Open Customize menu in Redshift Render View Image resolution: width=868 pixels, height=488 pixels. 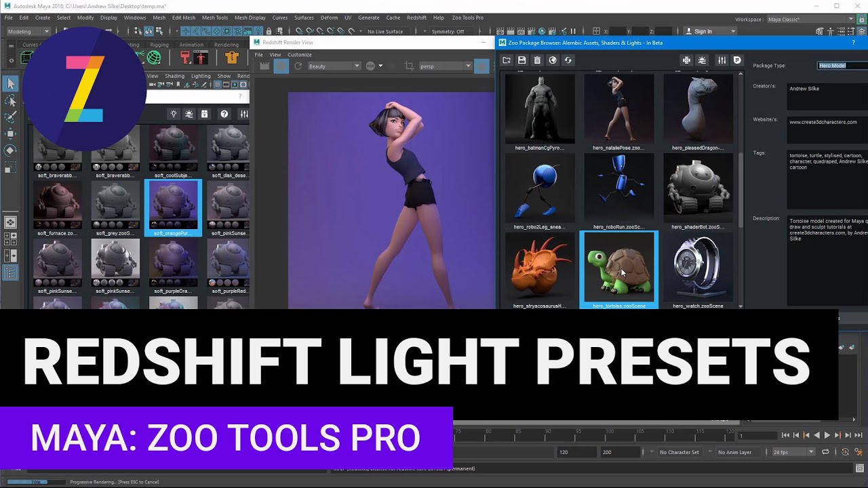click(x=300, y=55)
